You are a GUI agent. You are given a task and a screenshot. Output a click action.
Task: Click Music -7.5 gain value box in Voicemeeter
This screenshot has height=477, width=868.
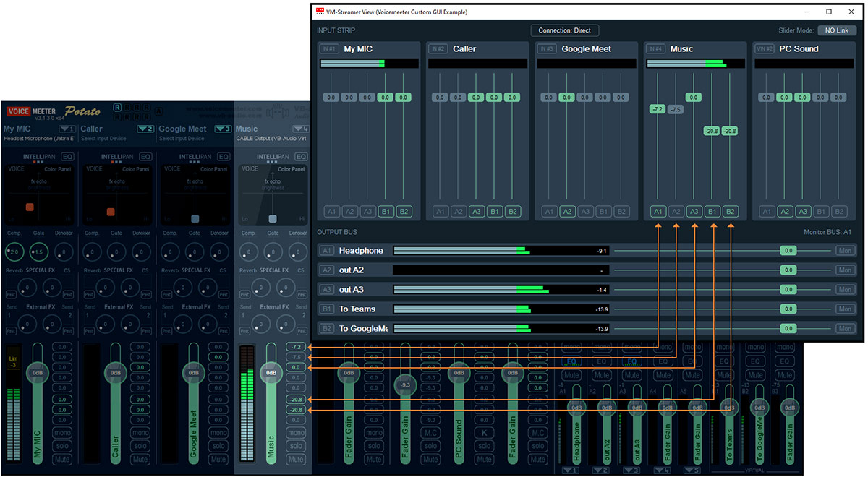coord(296,358)
